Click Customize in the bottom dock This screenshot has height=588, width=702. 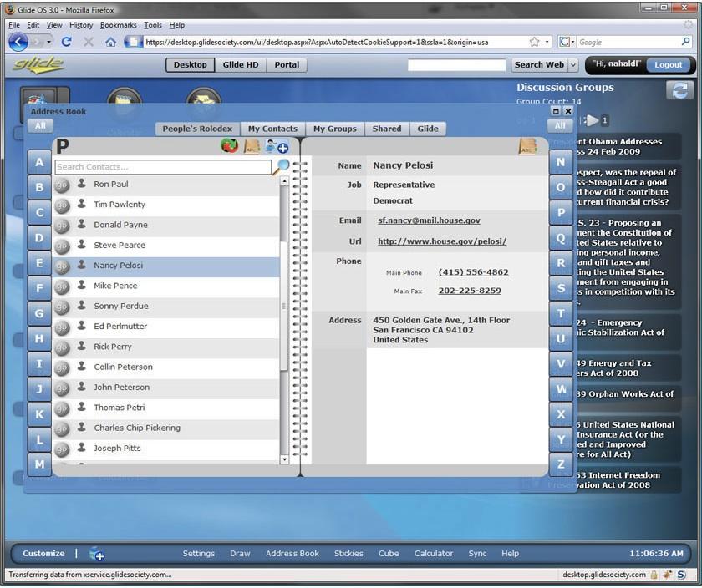coord(43,554)
